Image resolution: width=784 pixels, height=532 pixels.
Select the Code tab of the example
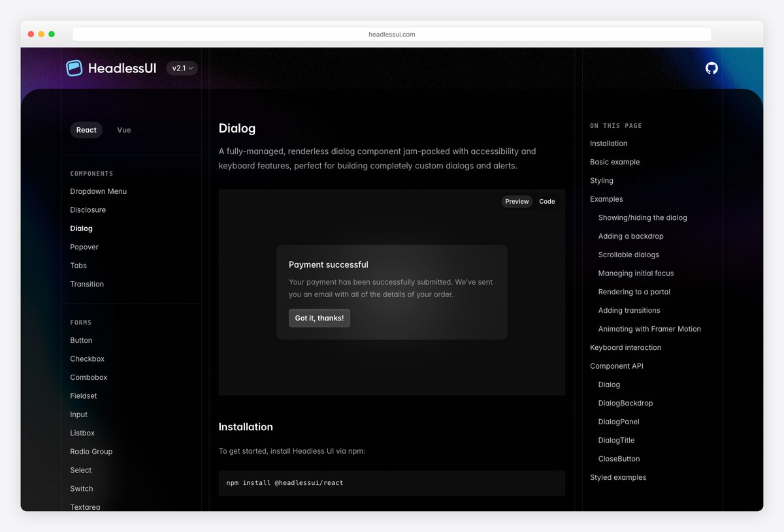pyautogui.click(x=547, y=202)
